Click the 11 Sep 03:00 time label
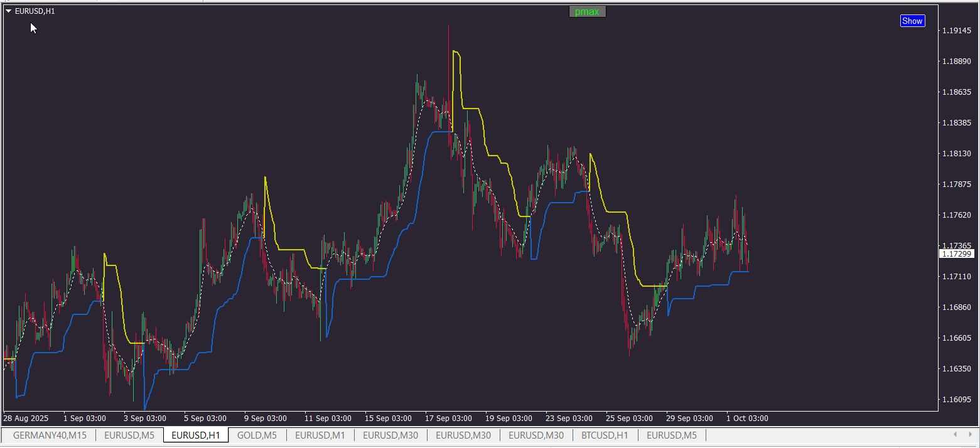The image size is (980, 448). 328,419
